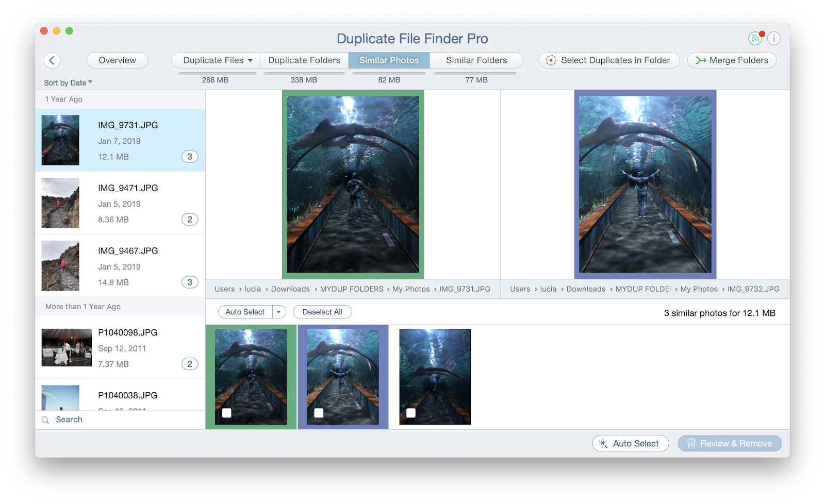Expand the Duplicate Files dropdown arrow
Image resolution: width=825 pixels, height=504 pixels.
coord(251,61)
